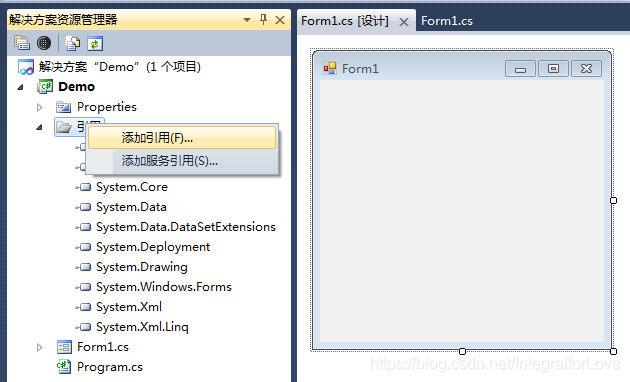This screenshot has width=630, height=382.
Task: Pin the Solution Explorer panel with pushpin
Action: (x=264, y=19)
